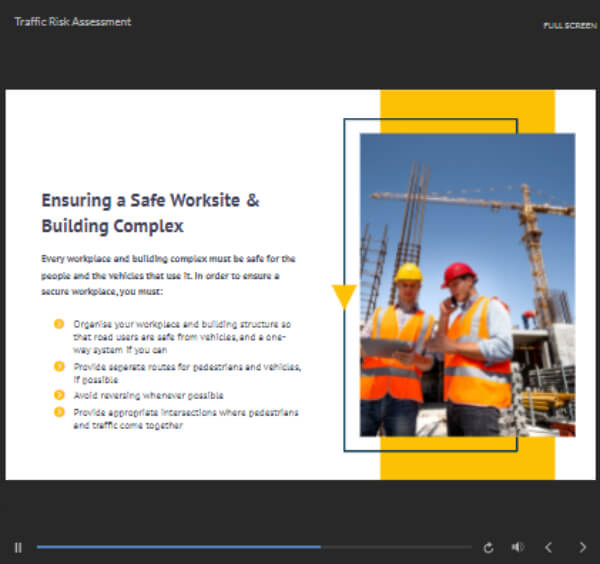
Task: Click the replay slide icon
Action: (x=488, y=547)
